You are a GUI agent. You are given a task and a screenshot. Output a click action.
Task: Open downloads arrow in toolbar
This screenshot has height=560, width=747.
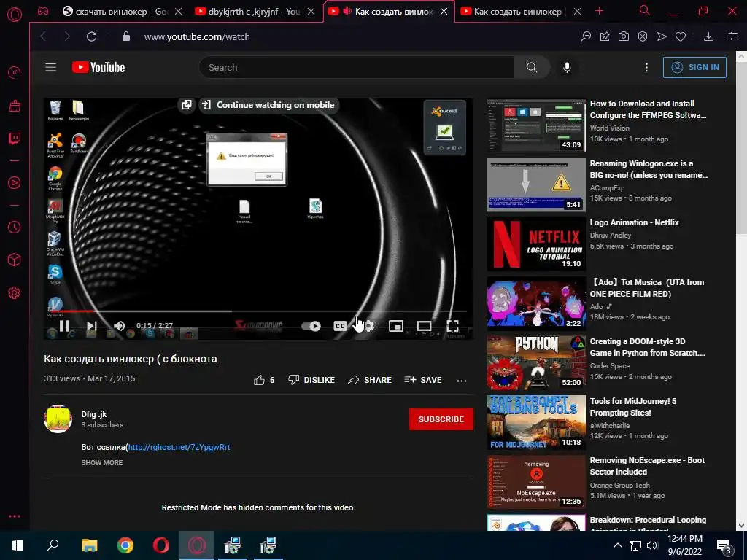click(x=709, y=36)
